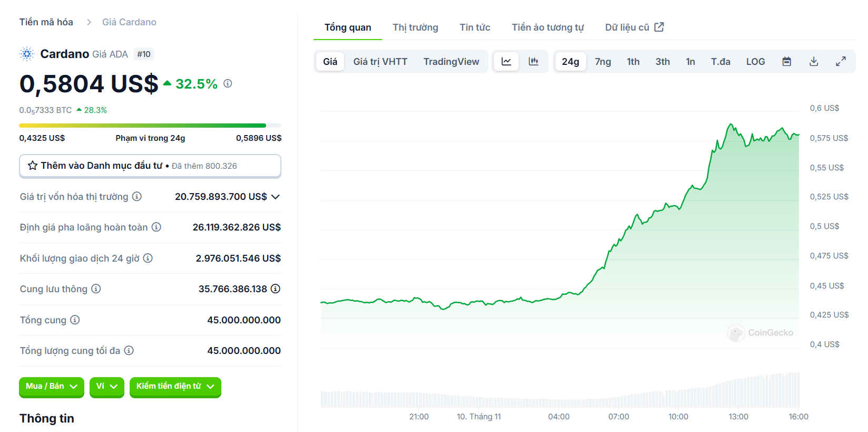This screenshot has height=432, width=868.
Task: Open the calendar date range picker
Action: pos(786,62)
